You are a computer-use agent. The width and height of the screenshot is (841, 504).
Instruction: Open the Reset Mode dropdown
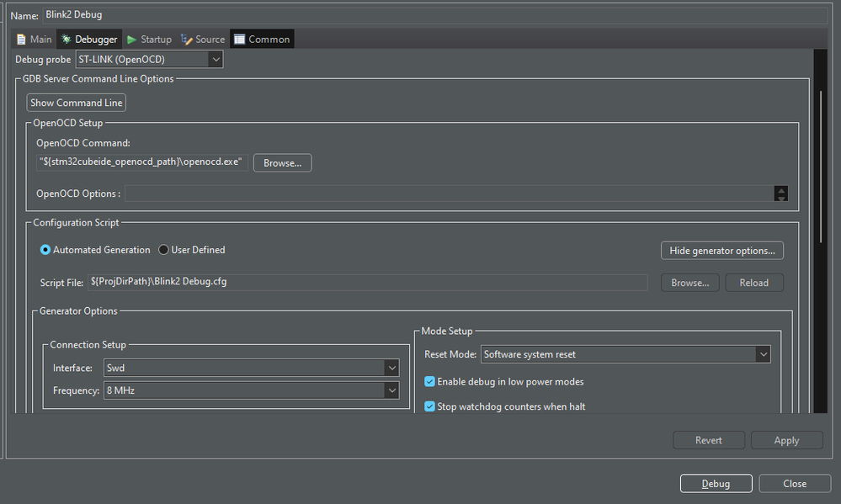(625, 354)
